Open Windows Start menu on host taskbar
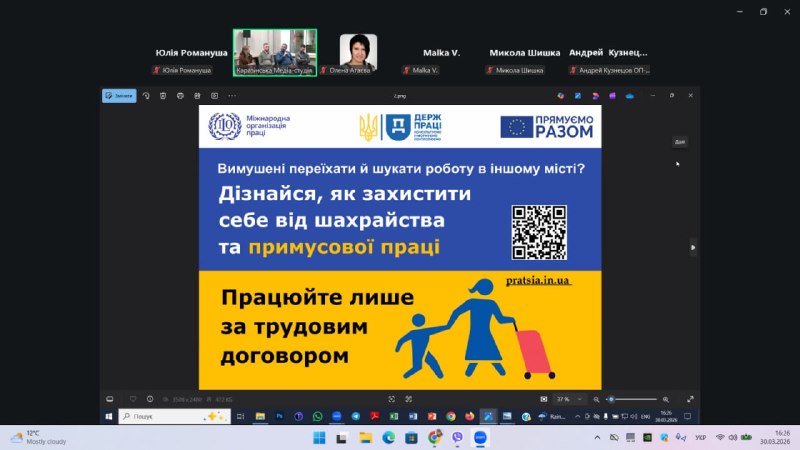This screenshot has width=800, height=450. 319,438
